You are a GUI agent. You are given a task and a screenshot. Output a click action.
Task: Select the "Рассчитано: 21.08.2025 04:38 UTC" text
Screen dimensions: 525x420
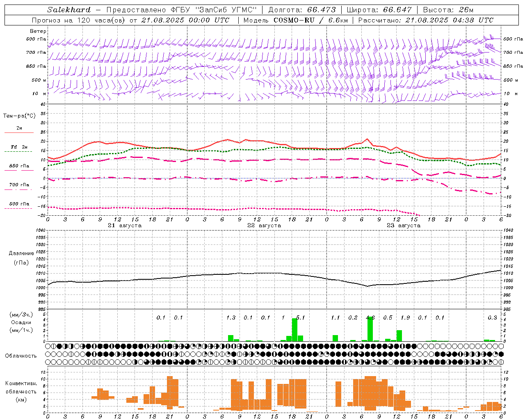pyautogui.click(x=426, y=20)
